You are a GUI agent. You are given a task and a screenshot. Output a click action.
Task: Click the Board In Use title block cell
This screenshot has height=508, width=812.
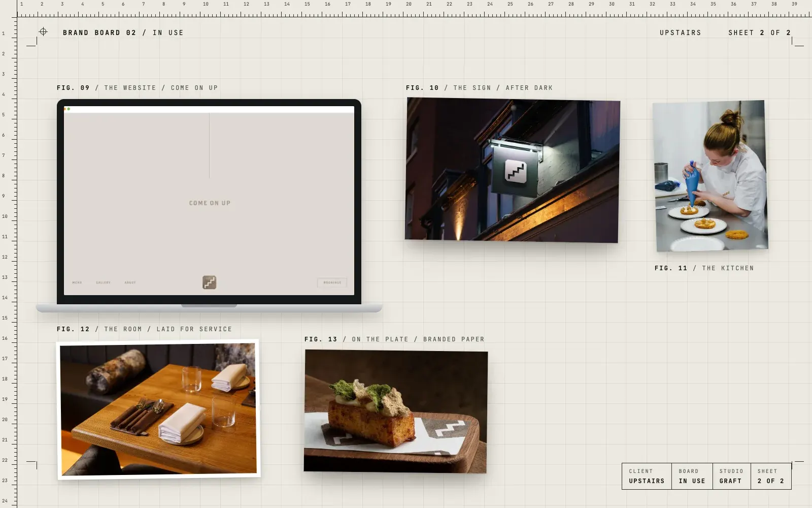[x=692, y=476]
